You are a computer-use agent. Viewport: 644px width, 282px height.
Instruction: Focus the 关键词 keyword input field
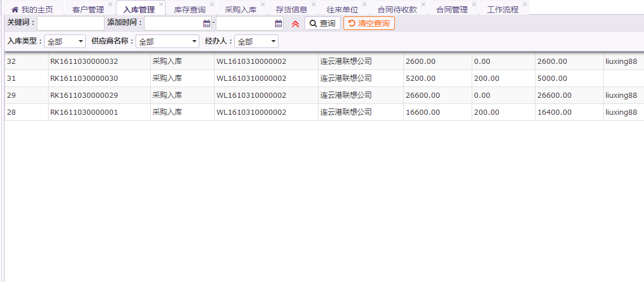coord(70,24)
